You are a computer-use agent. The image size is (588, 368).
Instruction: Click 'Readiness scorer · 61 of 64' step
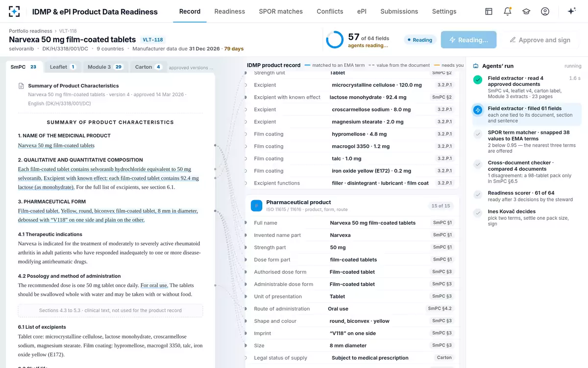(527, 196)
